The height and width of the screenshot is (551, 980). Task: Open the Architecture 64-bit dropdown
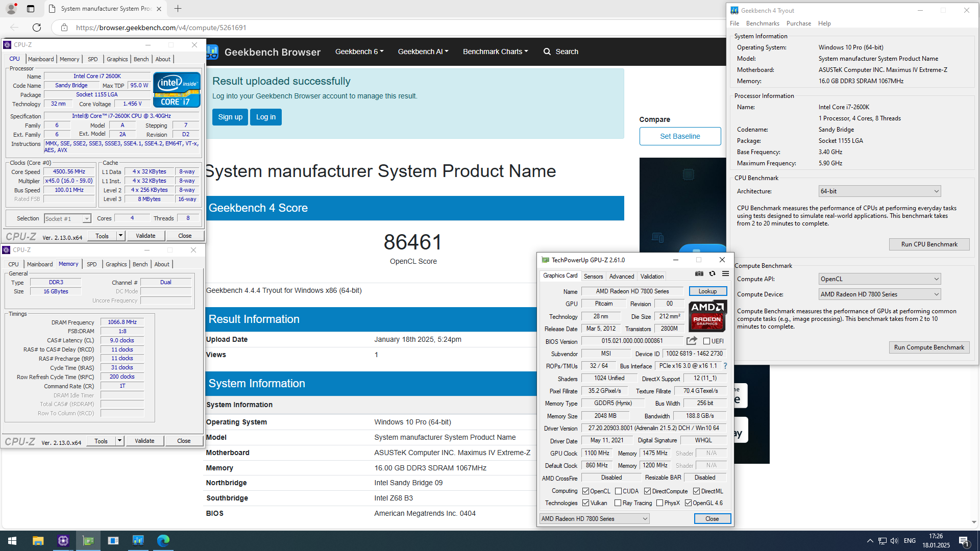click(879, 191)
